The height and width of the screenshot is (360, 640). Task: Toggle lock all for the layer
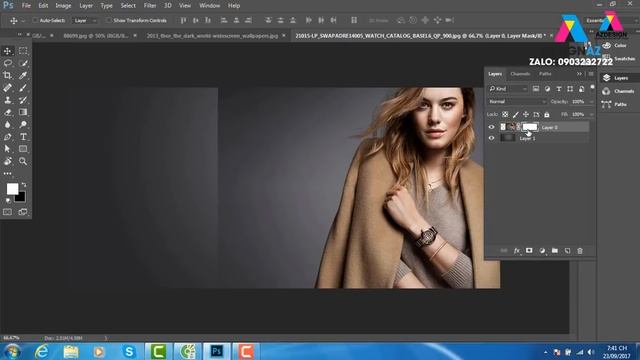coord(547,115)
